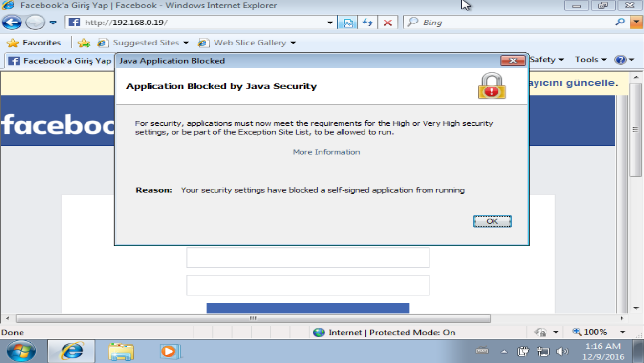Click OK in Java blocked dialog

pyautogui.click(x=492, y=221)
